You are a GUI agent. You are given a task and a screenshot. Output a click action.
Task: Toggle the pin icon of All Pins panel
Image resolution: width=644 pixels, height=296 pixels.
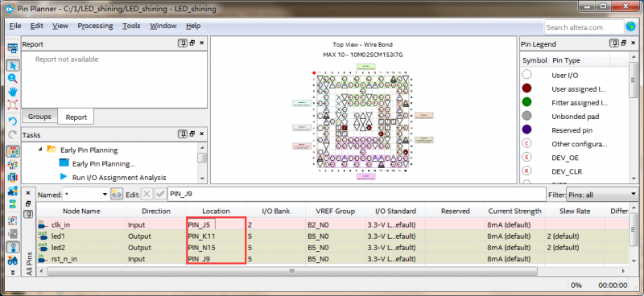pos(28,214)
